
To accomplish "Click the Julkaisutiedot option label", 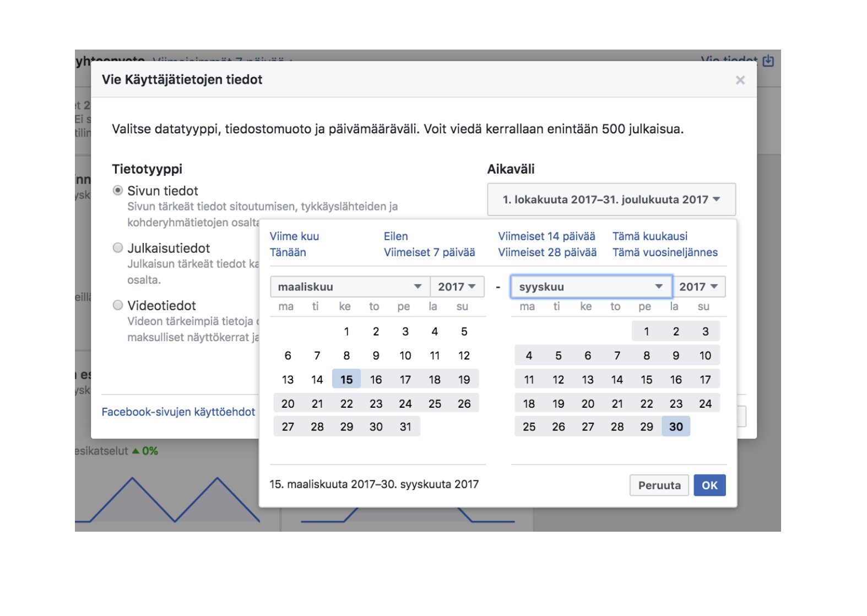I will (169, 248).
